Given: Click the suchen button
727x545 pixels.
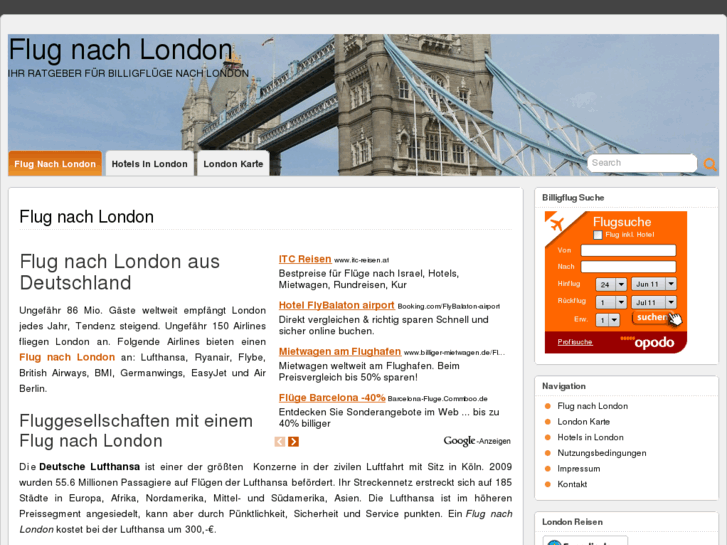Looking at the screenshot, I should pos(651,317).
